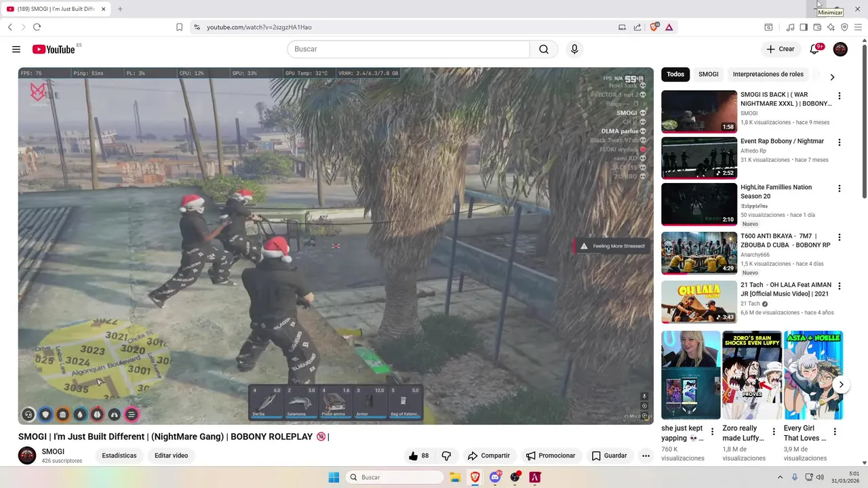Open Estadísticas for this video
This screenshot has width=868, height=488.
[119, 455]
